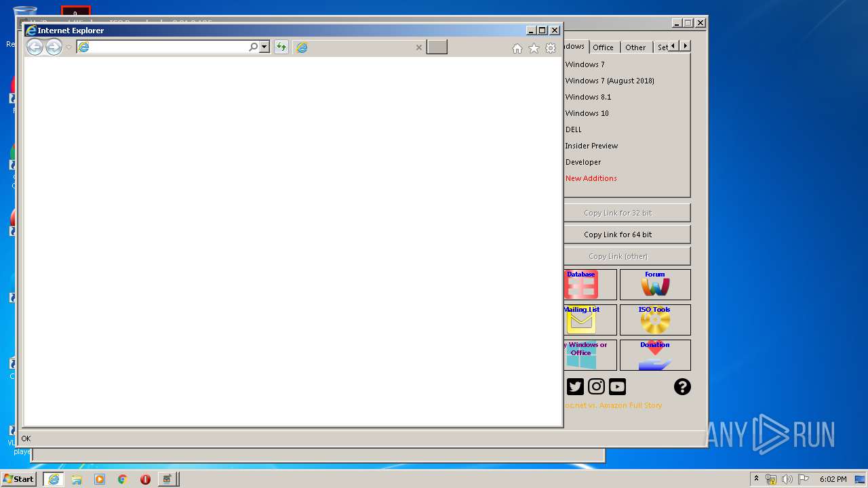The width and height of the screenshot is (868, 488).
Task: Click Copy Link (other) button
Action: click(x=627, y=256)
